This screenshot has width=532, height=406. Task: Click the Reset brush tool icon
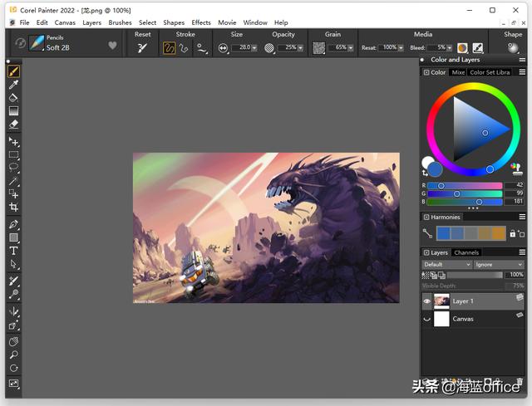pos(142,48)
